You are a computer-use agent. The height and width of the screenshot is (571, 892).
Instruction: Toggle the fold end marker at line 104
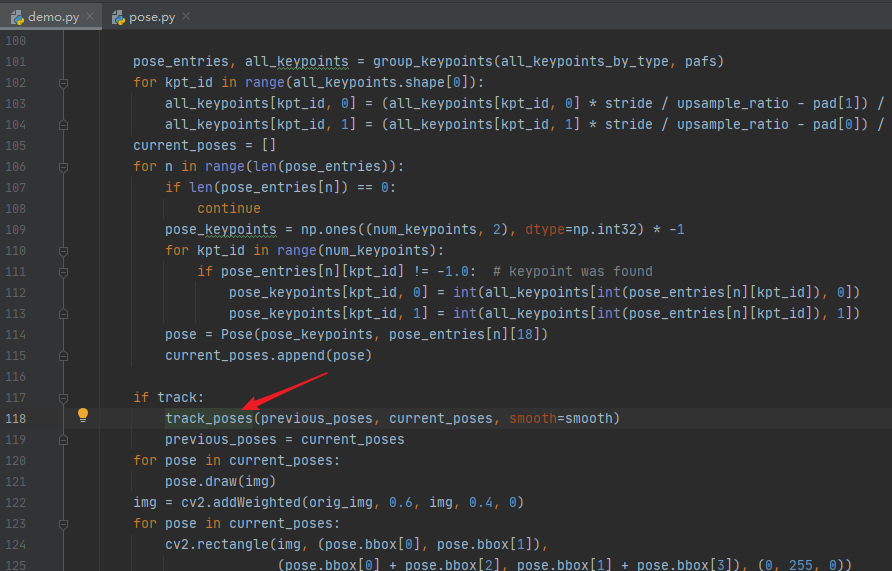pos(64,125)
